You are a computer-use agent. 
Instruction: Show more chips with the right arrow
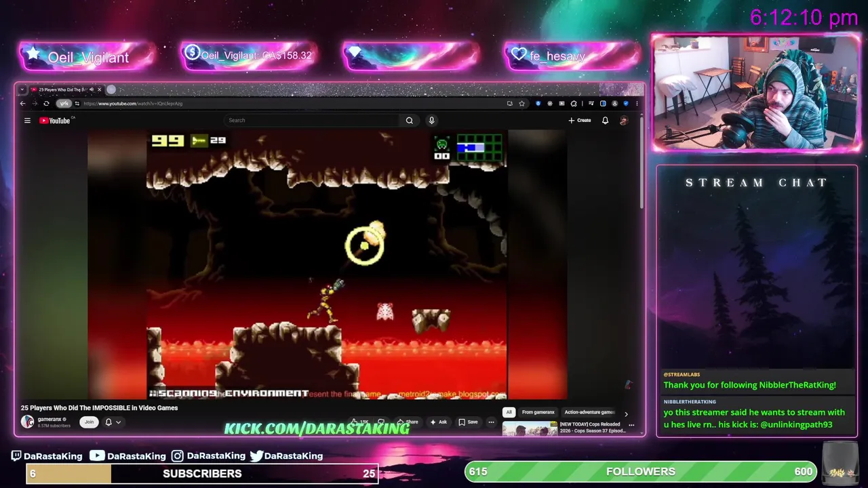pos(626,413)
